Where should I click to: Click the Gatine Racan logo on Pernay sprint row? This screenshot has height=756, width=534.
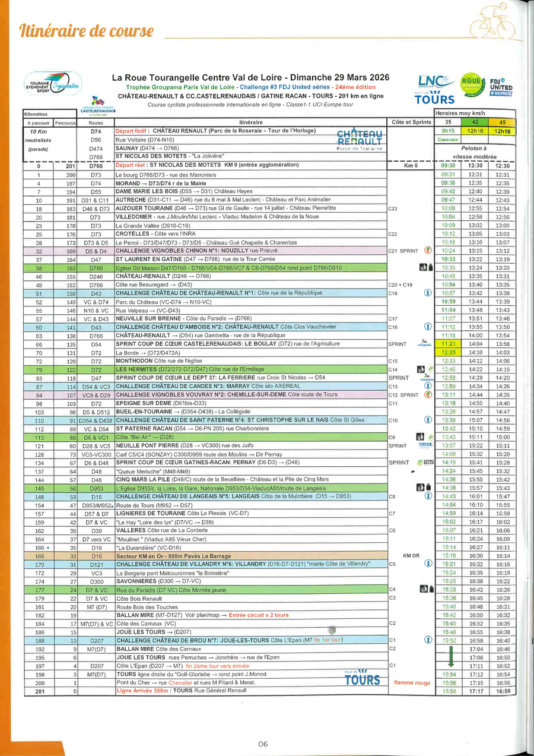[x=425, y=462]
